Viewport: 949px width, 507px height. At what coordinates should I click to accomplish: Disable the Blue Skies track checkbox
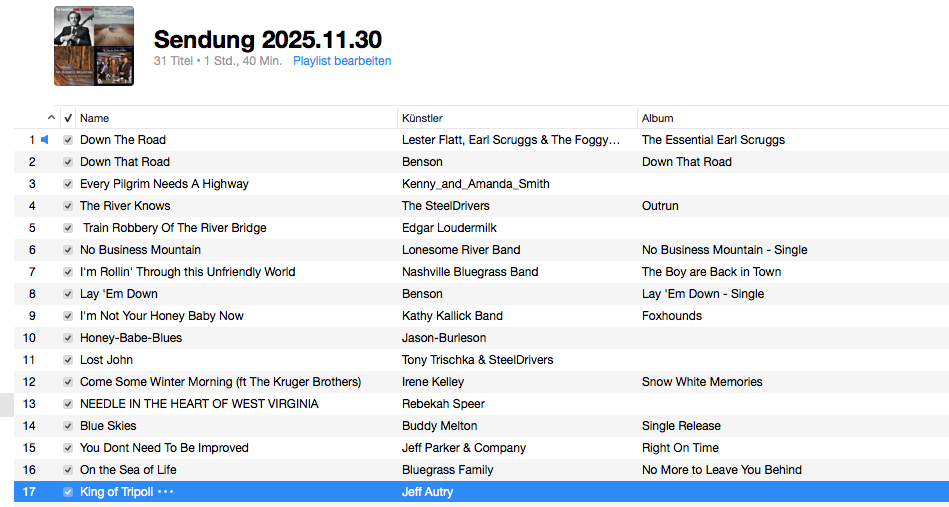(68, 426)
